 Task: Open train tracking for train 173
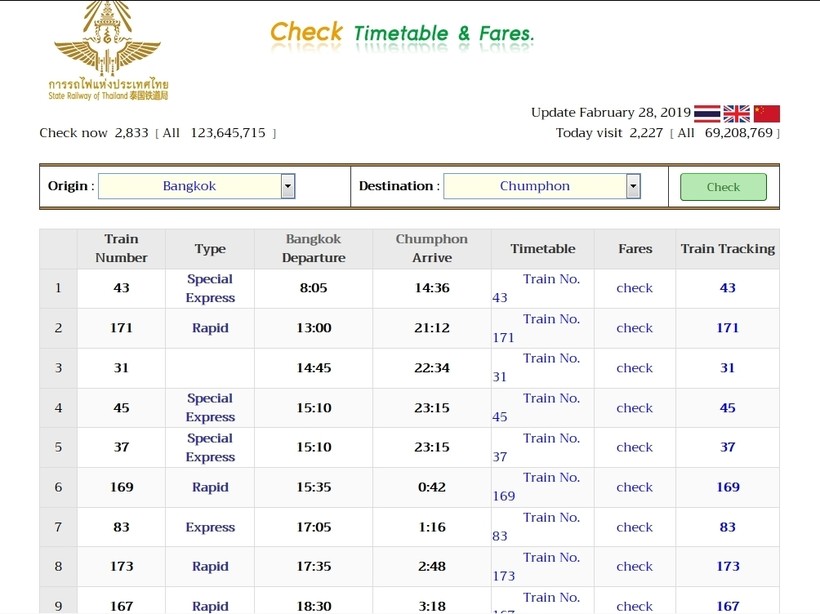tap(727, 566)
